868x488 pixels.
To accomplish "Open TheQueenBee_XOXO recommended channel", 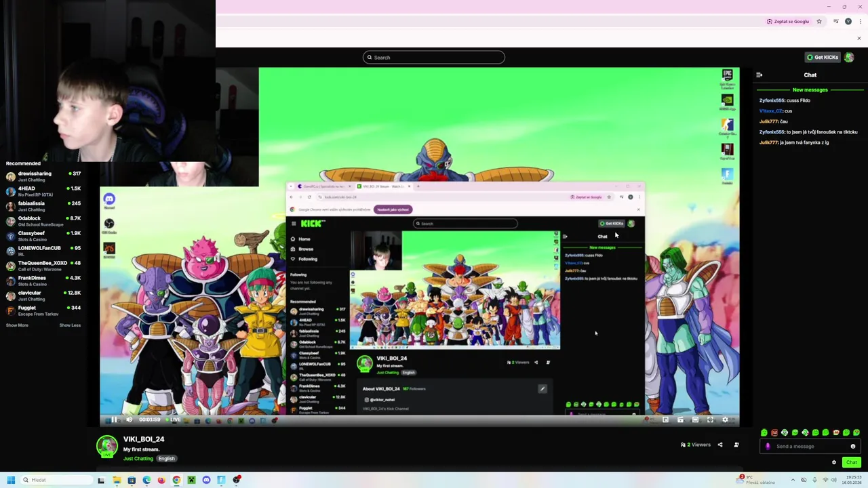I will [43, 266].
